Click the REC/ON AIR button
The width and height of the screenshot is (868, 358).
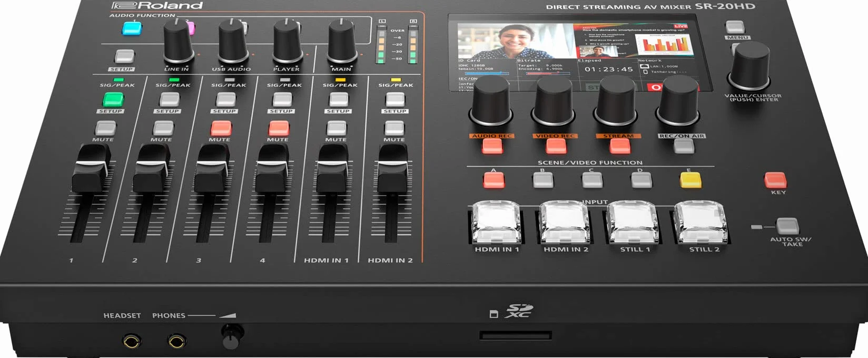pos(684,146)
